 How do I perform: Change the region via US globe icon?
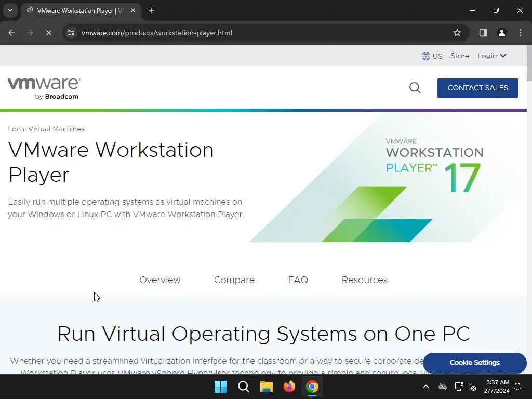point(432,56)
